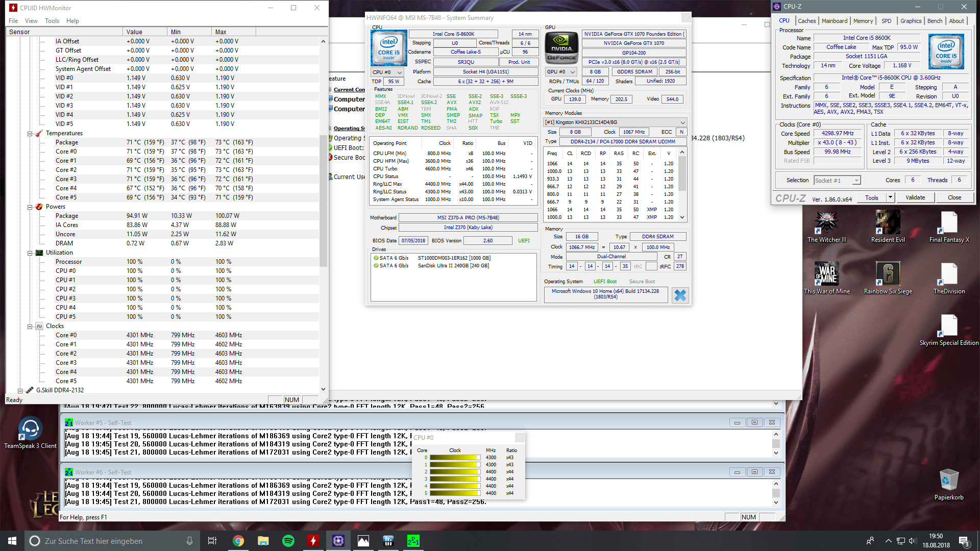Image resolution: width=980 pixels, height=551 pixels.
Task: Open the Help menu in HWMonitor
Action: (72, 21)
